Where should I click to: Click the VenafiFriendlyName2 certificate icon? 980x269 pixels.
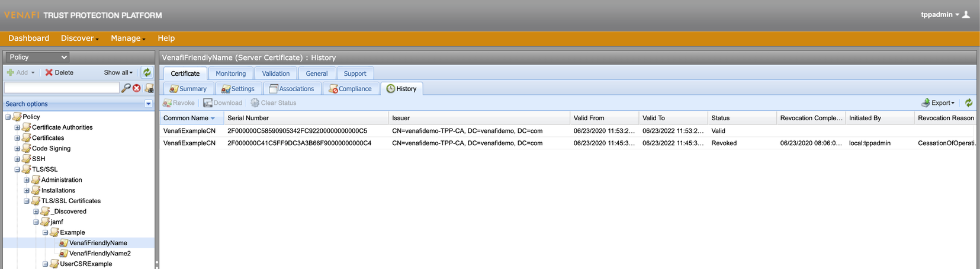click(x=63, y=254)
